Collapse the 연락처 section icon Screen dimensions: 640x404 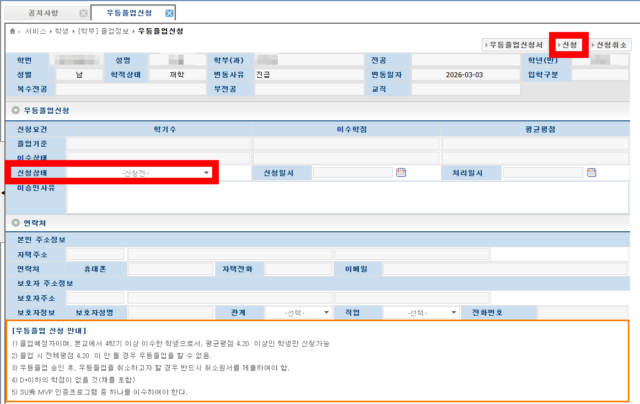[x=15, y=222]
